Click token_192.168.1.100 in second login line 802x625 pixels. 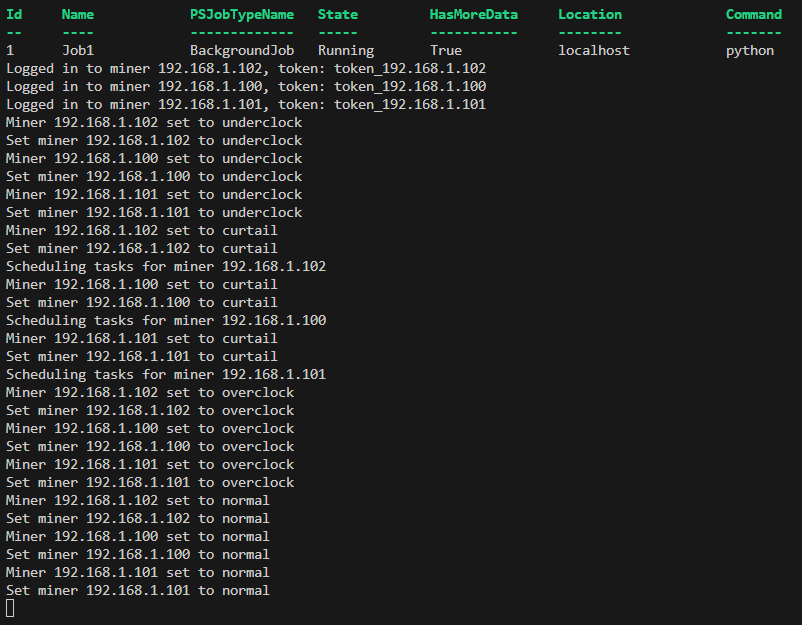[x=410, y=86]
